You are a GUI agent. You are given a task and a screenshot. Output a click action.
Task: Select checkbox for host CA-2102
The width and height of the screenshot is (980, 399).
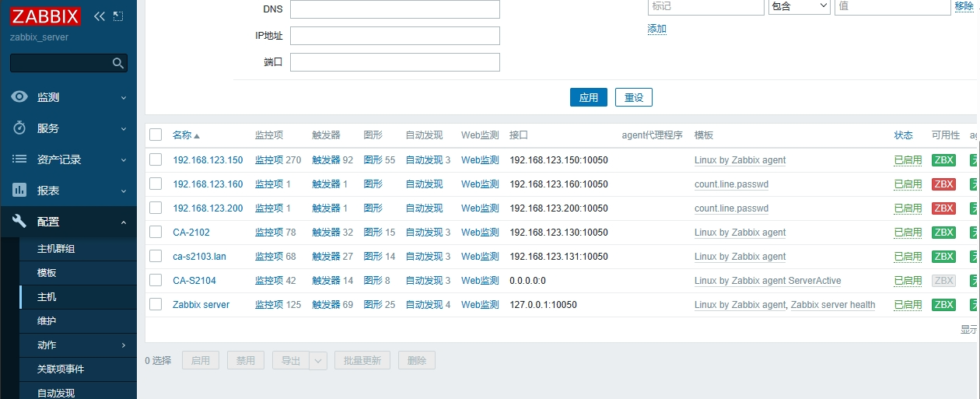156,232
